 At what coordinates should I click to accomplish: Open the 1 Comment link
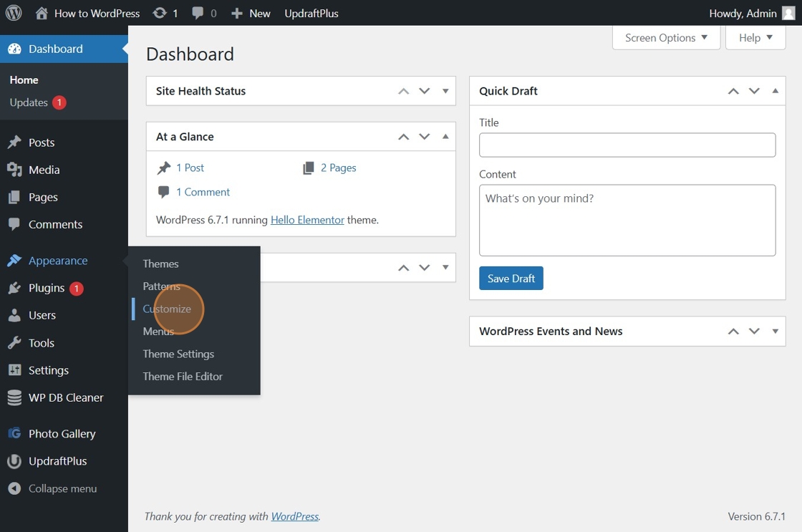pyautogui.click(x=203, y=192)
